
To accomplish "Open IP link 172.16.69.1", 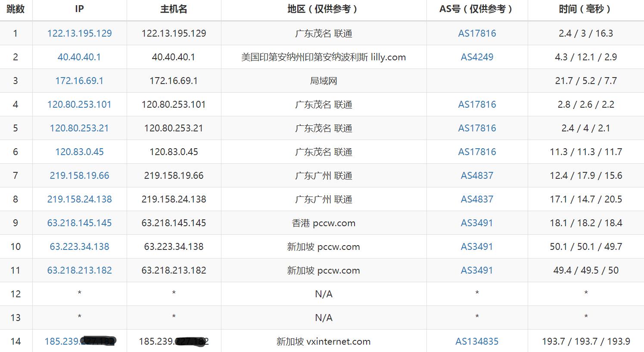I will click(x=79, y=81).
